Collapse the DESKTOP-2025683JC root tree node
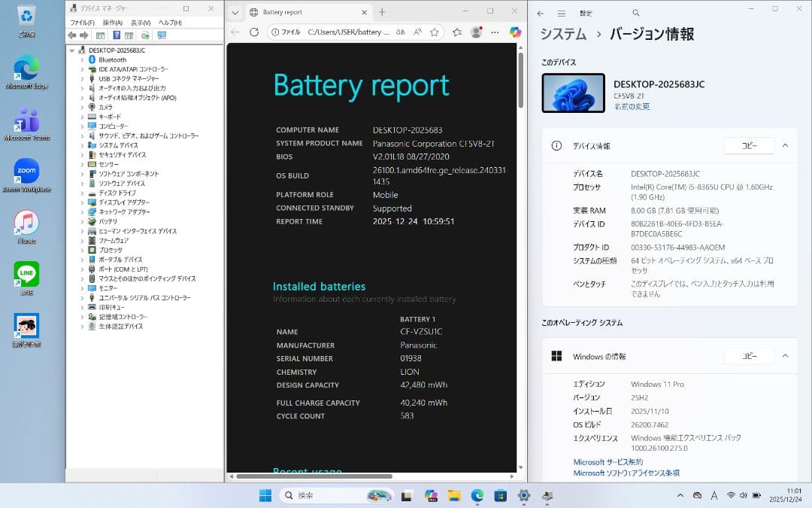Viewport: 812px width, 508px height. (x=72, y=50)
